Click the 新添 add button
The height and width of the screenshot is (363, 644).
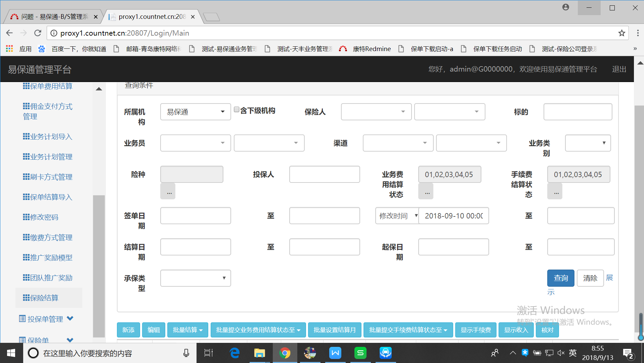point(128,330)
